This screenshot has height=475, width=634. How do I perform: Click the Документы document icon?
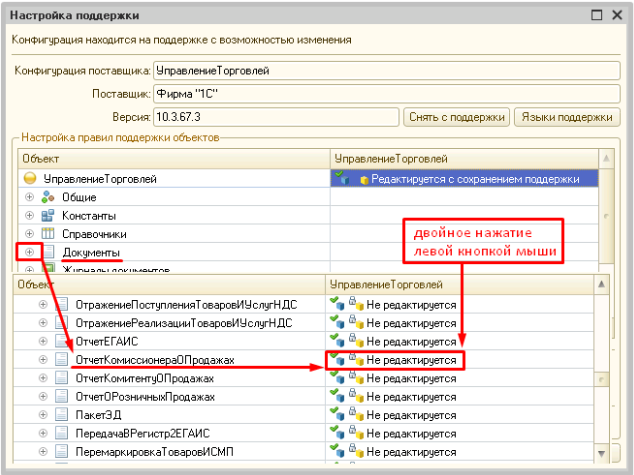tap(49, 252)
